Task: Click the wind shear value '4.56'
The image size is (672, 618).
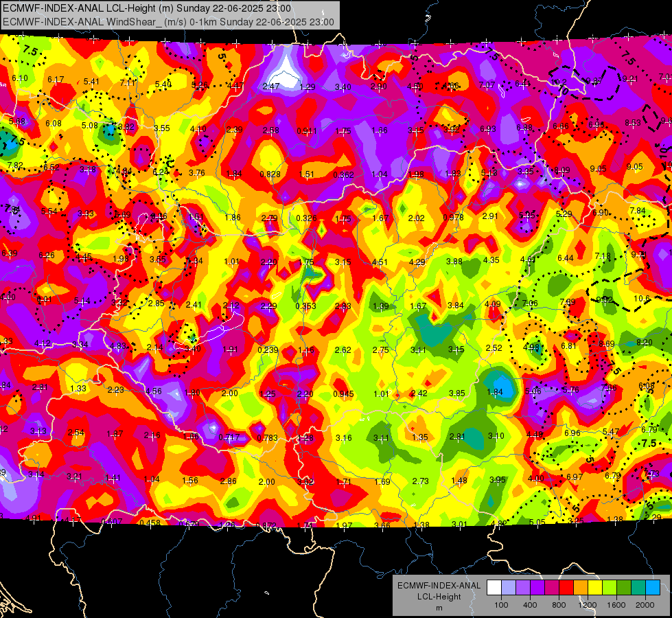Action: coord(154,391)
